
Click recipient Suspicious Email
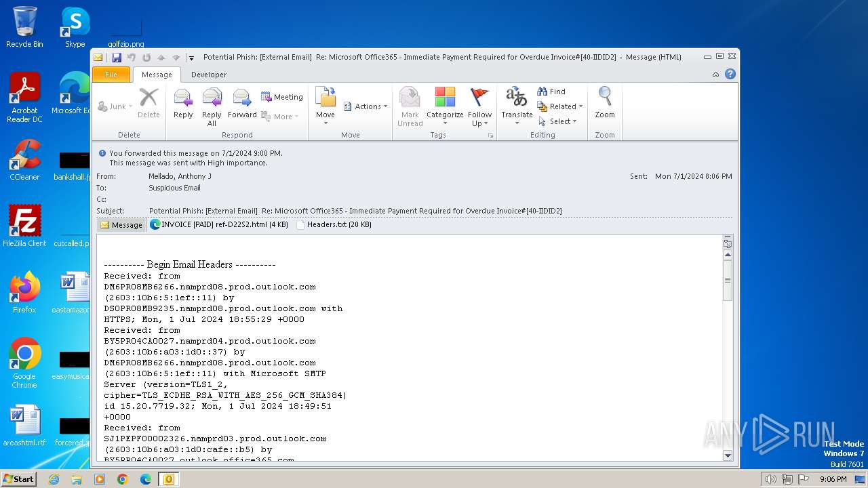click(174, 188)
